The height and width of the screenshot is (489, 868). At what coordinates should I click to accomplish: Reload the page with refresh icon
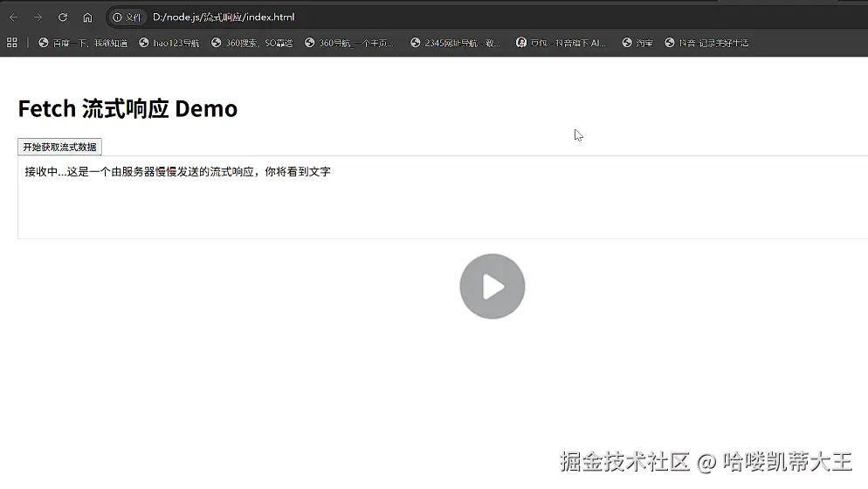tap(63, 17)
